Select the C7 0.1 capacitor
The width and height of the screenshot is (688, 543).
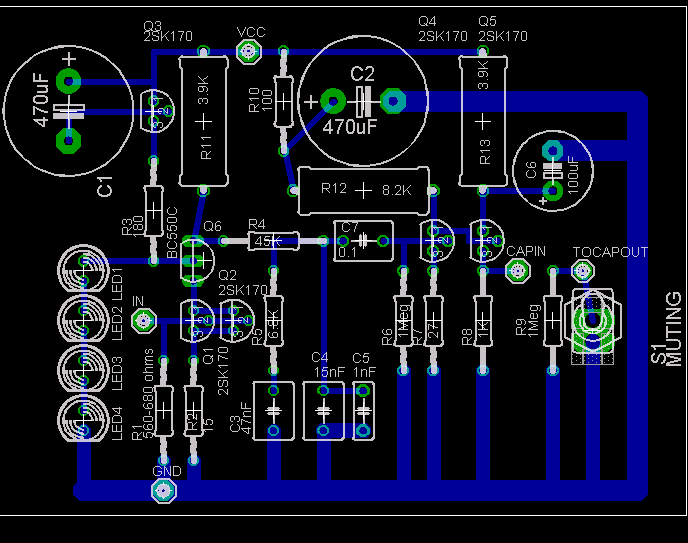[x=363, y=241]
